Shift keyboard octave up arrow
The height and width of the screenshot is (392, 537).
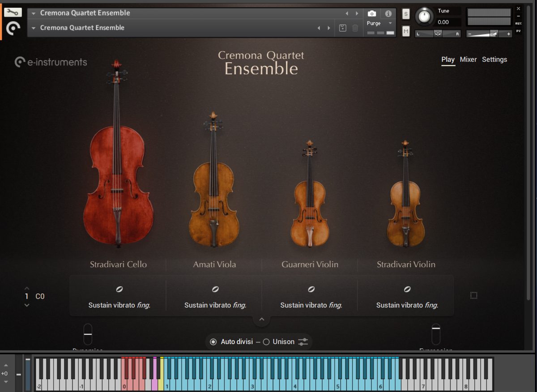point(5,366)
